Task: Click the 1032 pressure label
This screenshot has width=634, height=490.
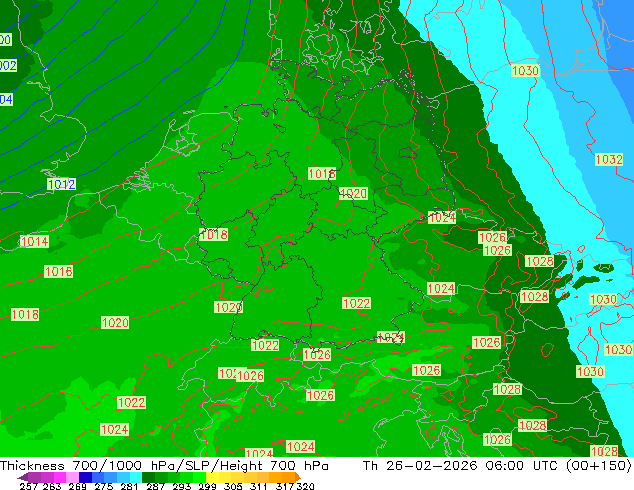Action: click(x=609, y=159)
